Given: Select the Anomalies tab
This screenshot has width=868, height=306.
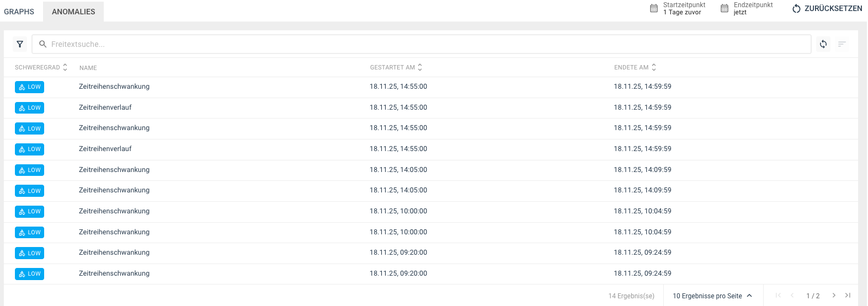Looking at the screenshot, I should point(73,12).
